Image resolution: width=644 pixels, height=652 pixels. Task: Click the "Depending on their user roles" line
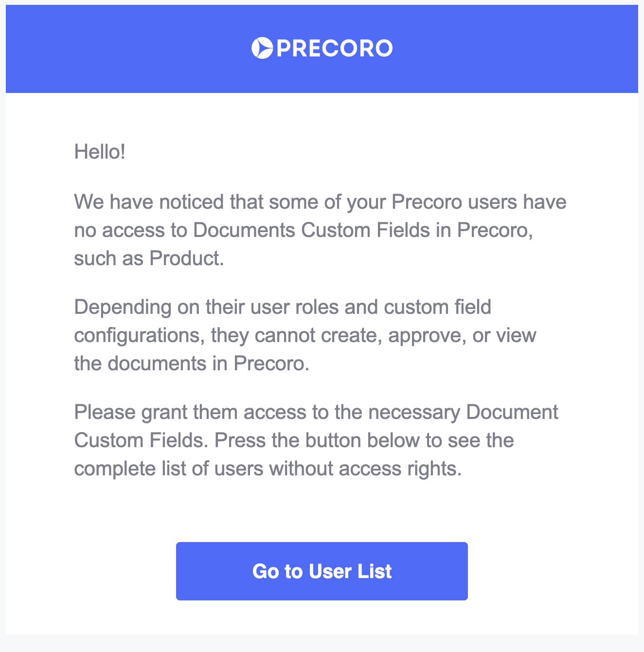(x=282, y=307)
